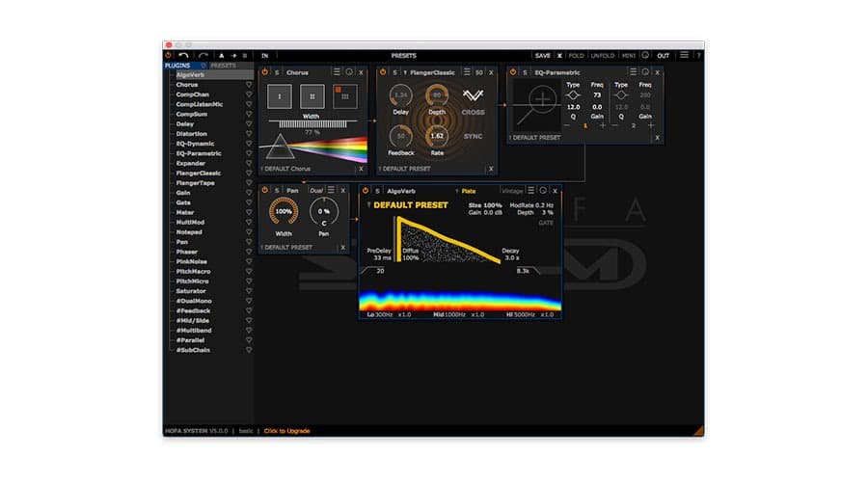
Task: Enable the flanger SYNC option
Action: click(x=473, y=136)
